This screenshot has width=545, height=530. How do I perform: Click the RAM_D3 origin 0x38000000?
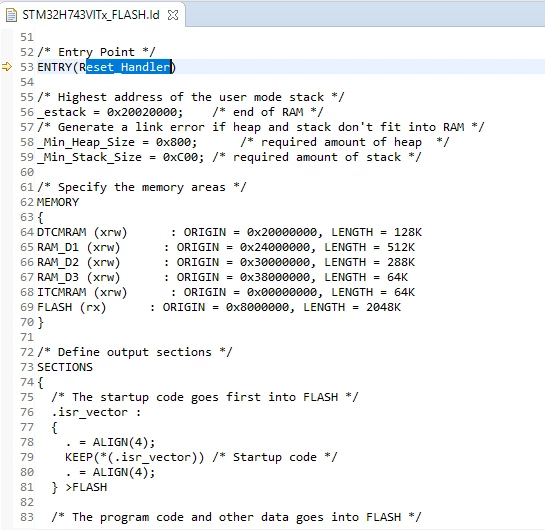(x=275, y=277)
